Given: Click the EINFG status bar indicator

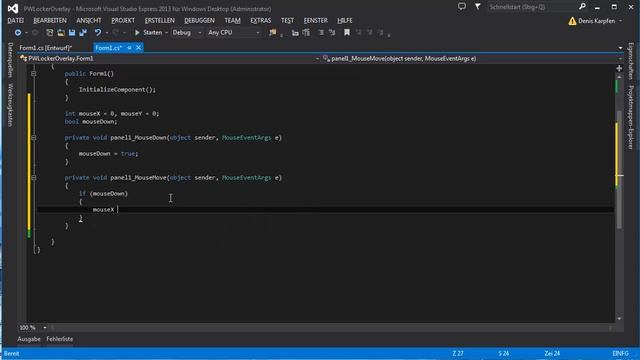Looking at the screenshot, I should pyautogui.click(x=620, y=353).
